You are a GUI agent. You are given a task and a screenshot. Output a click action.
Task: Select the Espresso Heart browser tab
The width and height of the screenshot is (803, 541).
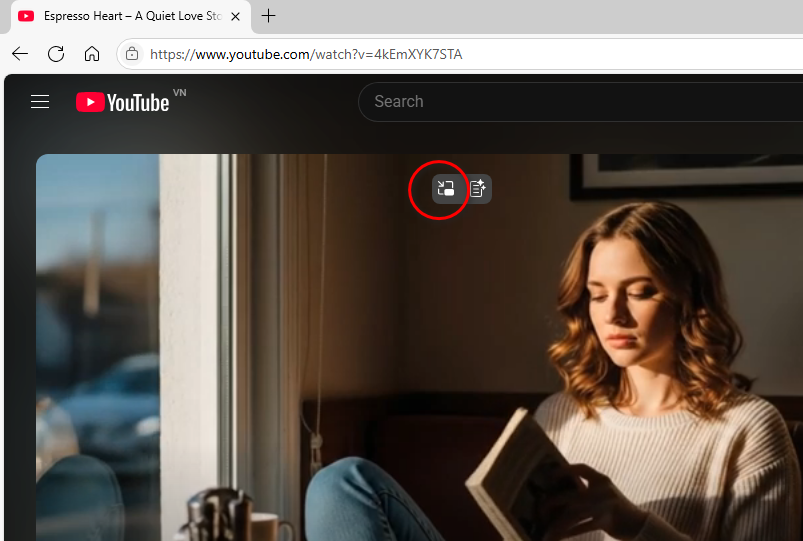tap(131, 16)
